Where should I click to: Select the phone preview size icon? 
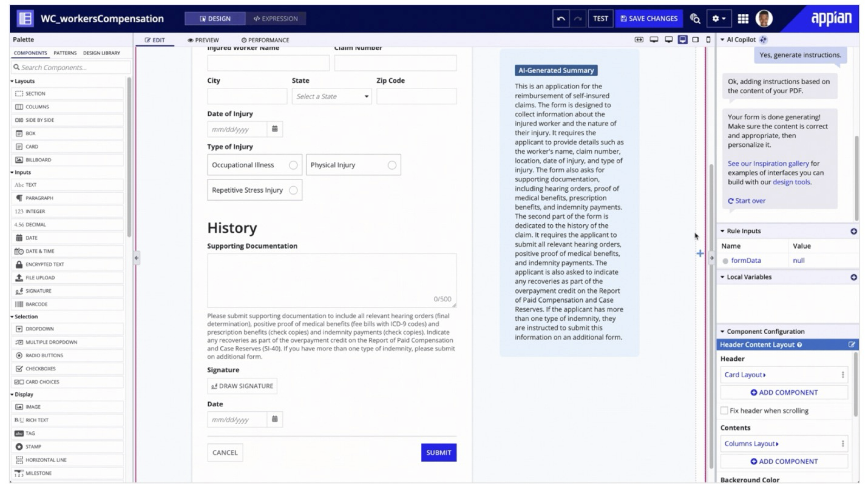point(708,40)
